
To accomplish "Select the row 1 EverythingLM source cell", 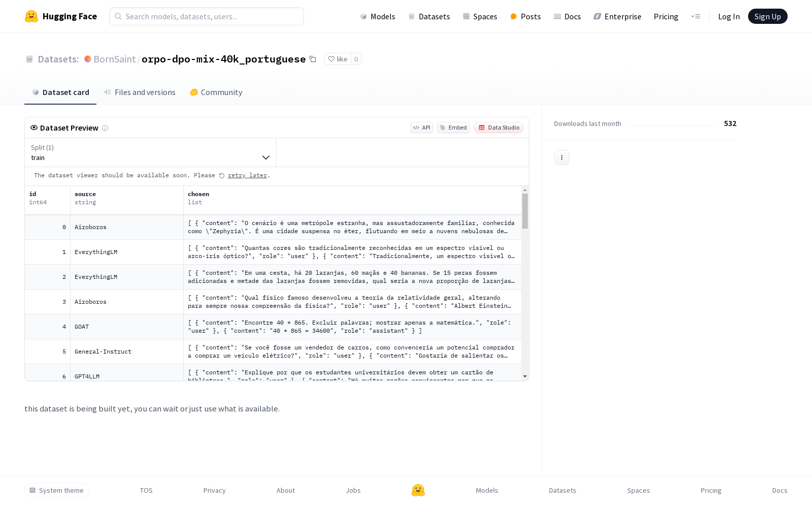I will [127, 252].
